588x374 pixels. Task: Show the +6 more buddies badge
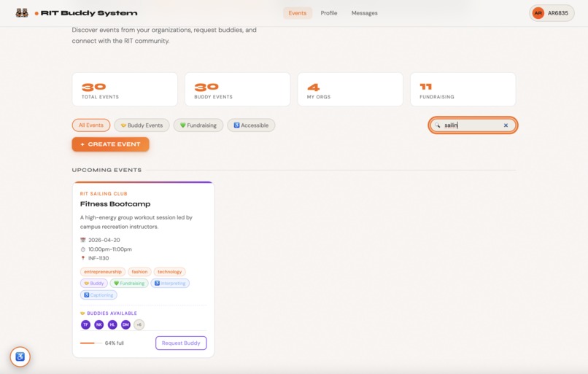click(139, 324)
